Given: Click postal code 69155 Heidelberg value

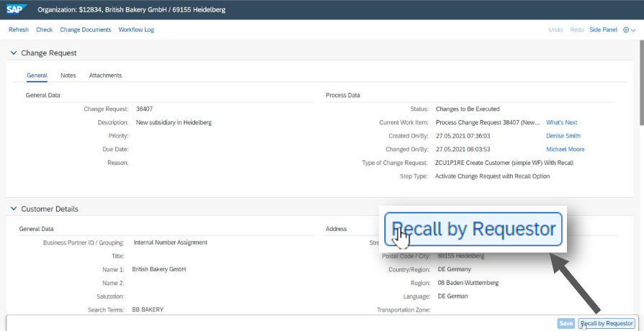Looking at the screenshot, I should 461,256.
